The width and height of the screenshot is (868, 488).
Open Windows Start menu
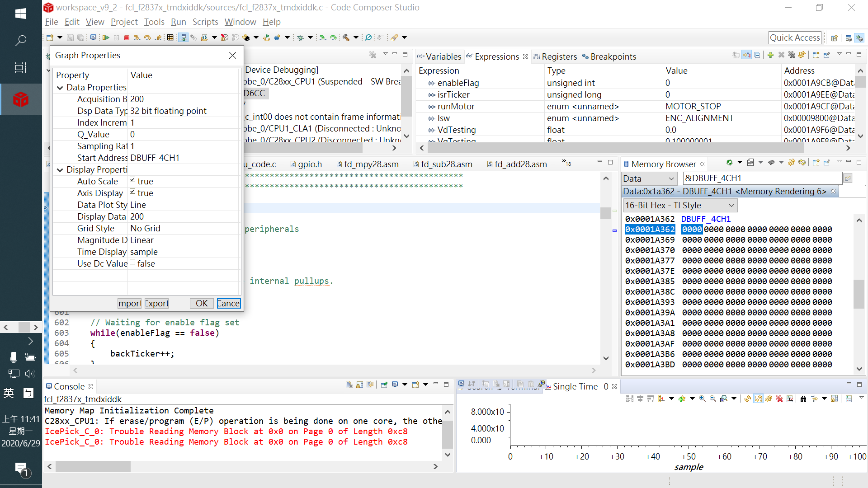coord(21,14)
